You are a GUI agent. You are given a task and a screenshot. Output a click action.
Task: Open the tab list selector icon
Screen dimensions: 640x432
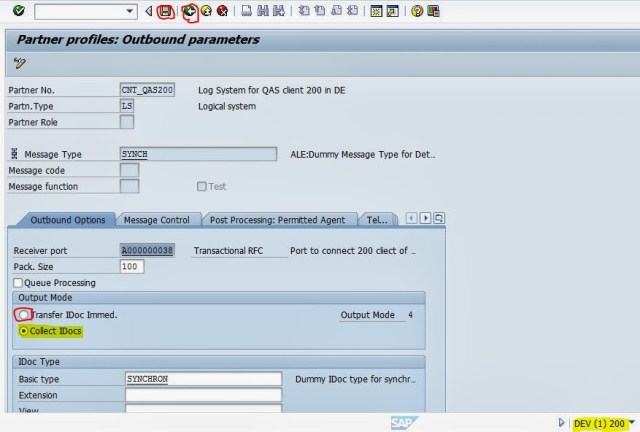[439, 218]
